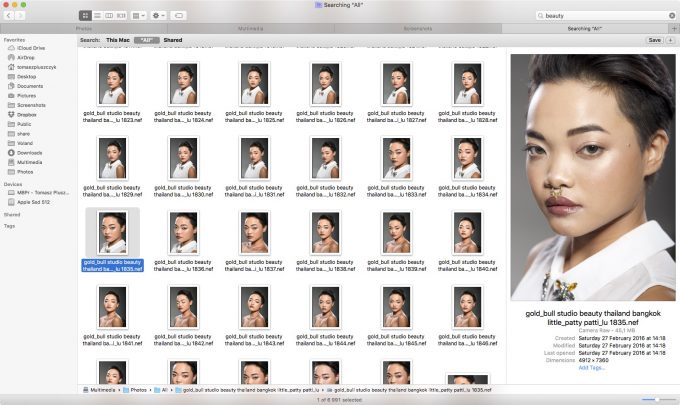Screen dimensions: 680x405
Task: Select thumbnail of file lu 1823.nef
Action: coord(112,84)
